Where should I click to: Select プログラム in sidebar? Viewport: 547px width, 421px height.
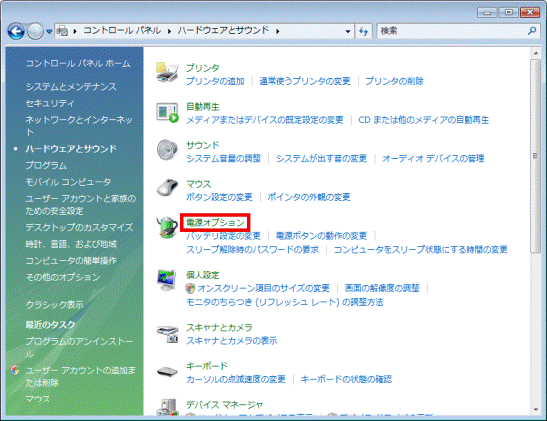pyautogui.click(x=46, y=165)
